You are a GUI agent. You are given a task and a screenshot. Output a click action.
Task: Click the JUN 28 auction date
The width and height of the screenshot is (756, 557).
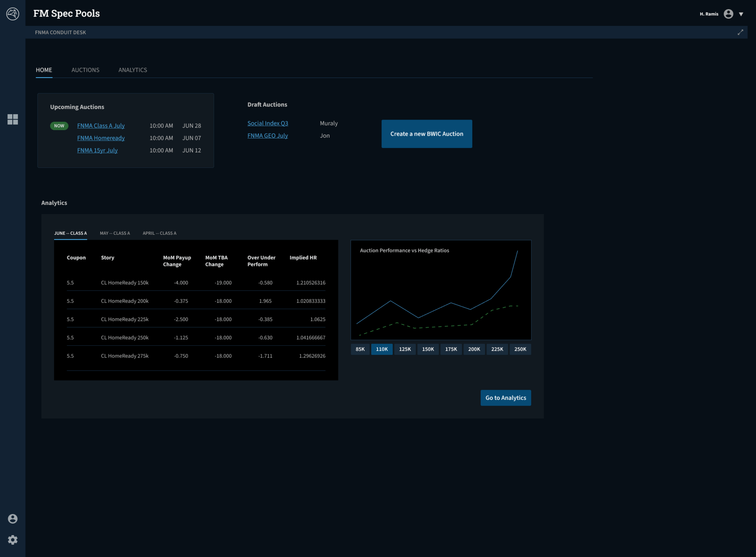click(x=192, y=125)
